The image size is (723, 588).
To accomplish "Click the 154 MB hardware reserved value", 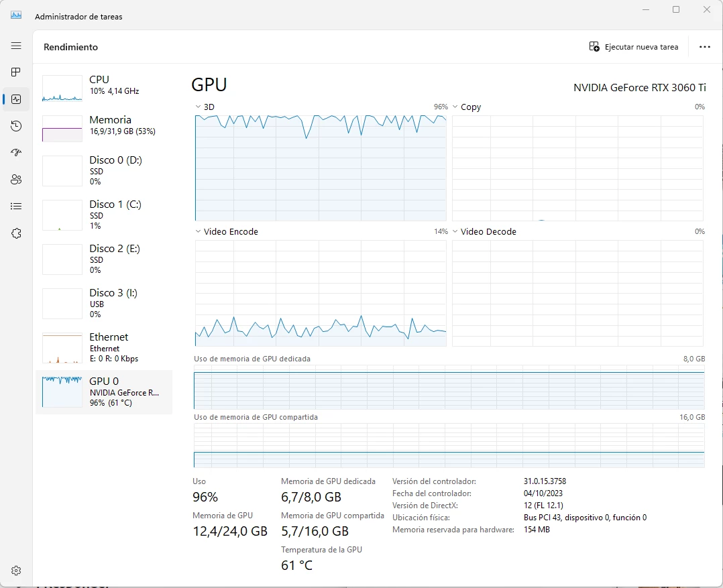I will 537,530.
